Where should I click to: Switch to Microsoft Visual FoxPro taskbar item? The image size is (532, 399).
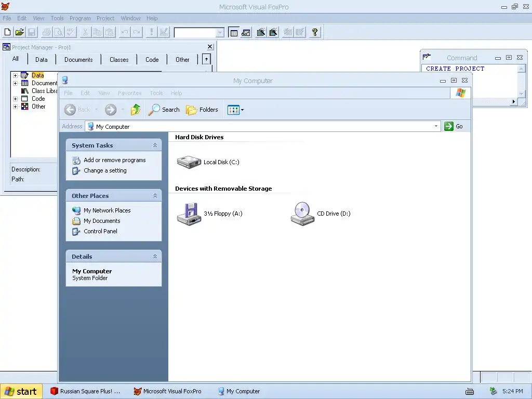(168, 391)
